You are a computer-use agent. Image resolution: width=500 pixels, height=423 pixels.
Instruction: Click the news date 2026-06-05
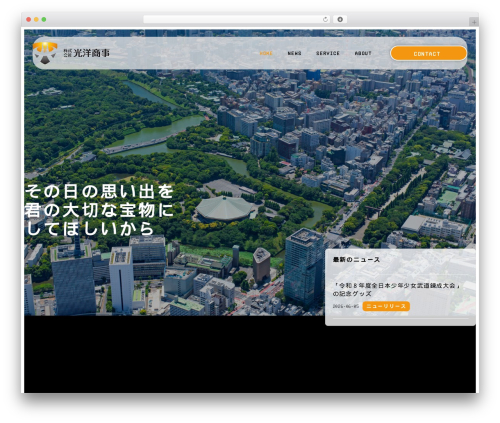pos(346,306)
